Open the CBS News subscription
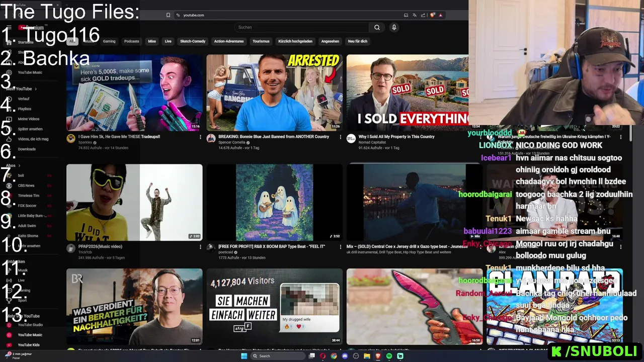Viewport: 644px width, 362px height. (26, 186)
